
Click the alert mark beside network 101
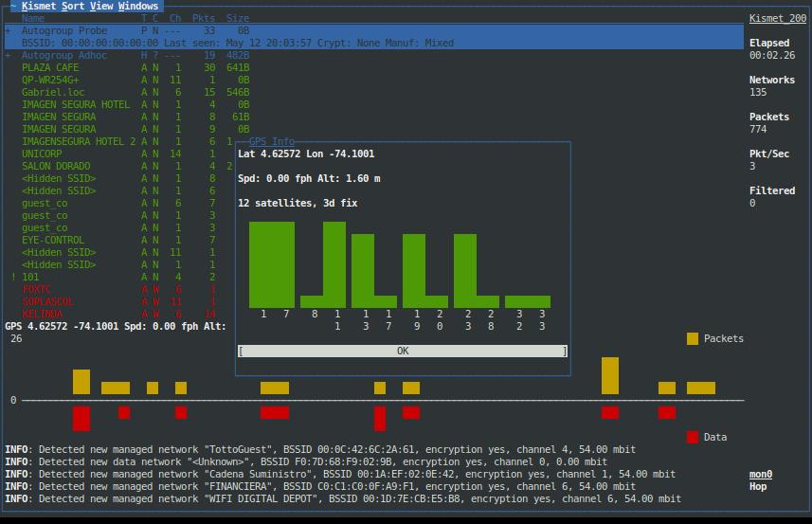13,277
